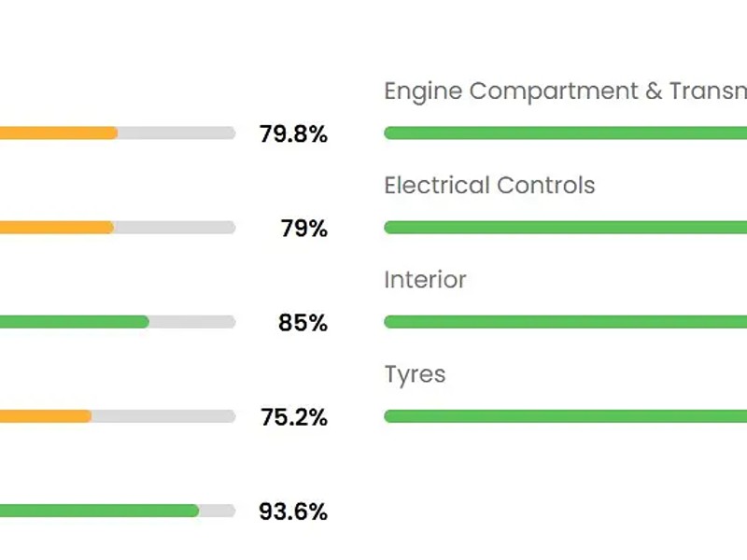Click the orange progress bar beside 75.2%
The width and height of the screenshot is (747, 560).
click(x=45, y=416)
